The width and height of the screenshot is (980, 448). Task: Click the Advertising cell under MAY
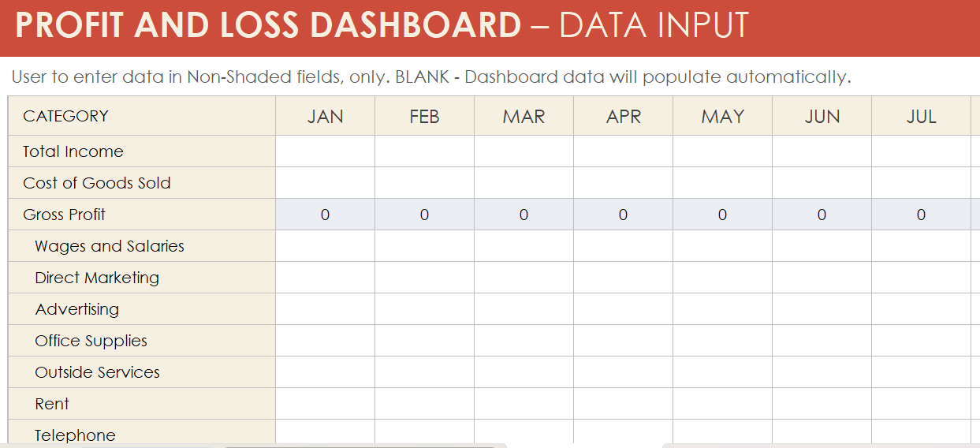click(722, 309)
